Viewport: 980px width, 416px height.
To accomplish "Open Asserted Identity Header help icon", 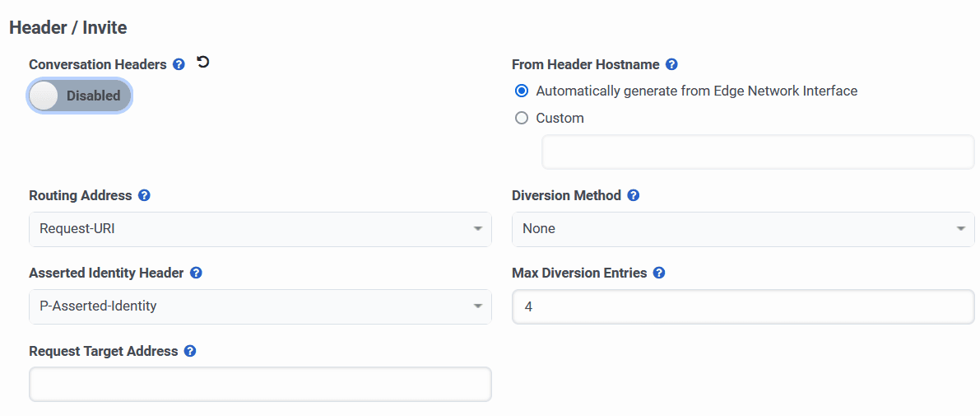I will [x=196, y=273].
